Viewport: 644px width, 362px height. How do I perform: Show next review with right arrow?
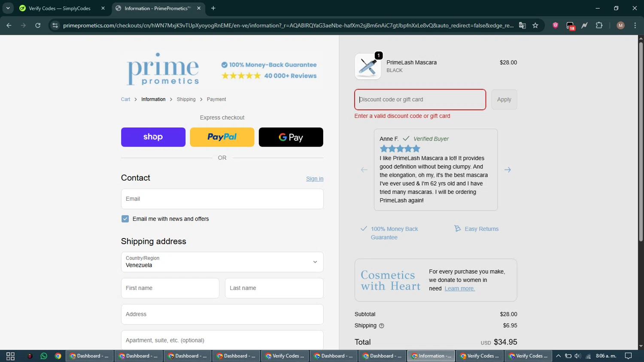click(507, 170)
